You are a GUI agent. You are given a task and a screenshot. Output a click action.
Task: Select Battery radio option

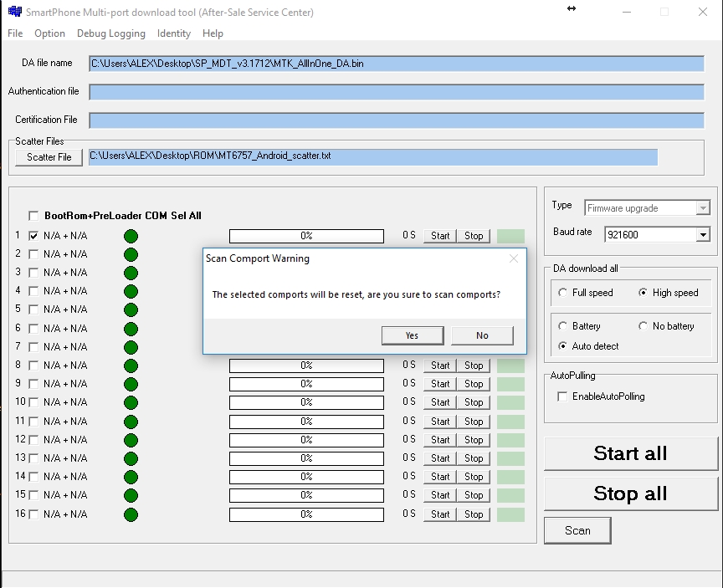[562, 326]
